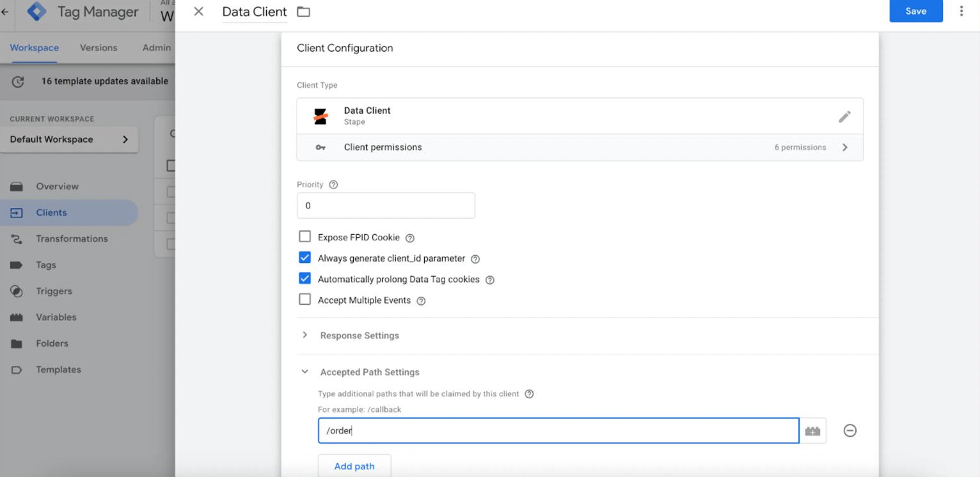The width and height of the screenshot is (980, 477).
Task: Remove the /order path row
Action: pos(850,431)
